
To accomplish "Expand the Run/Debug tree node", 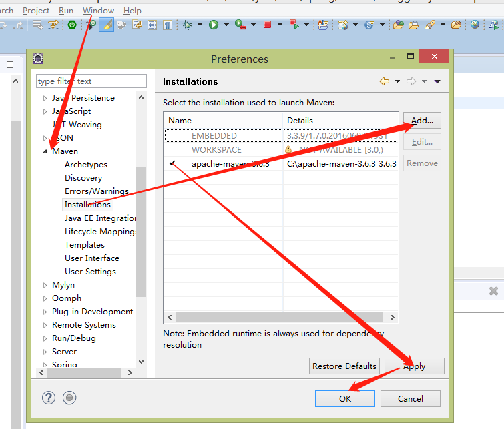I will tap(45, 338).
